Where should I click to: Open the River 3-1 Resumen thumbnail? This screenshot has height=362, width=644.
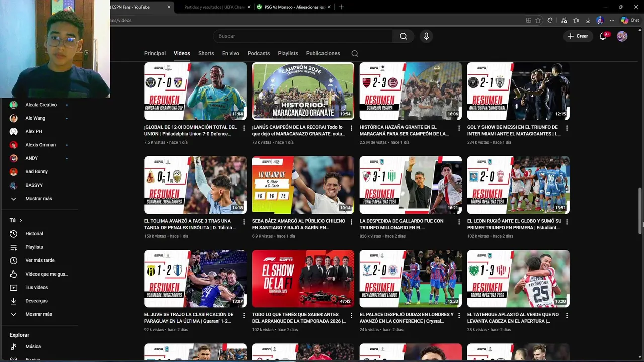tap(411, 185)
